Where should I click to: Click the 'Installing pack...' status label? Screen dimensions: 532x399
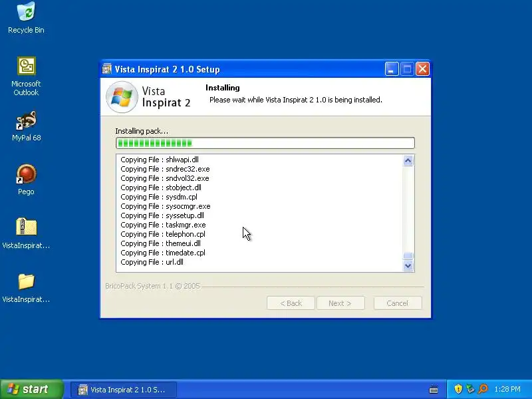point(142,131)
